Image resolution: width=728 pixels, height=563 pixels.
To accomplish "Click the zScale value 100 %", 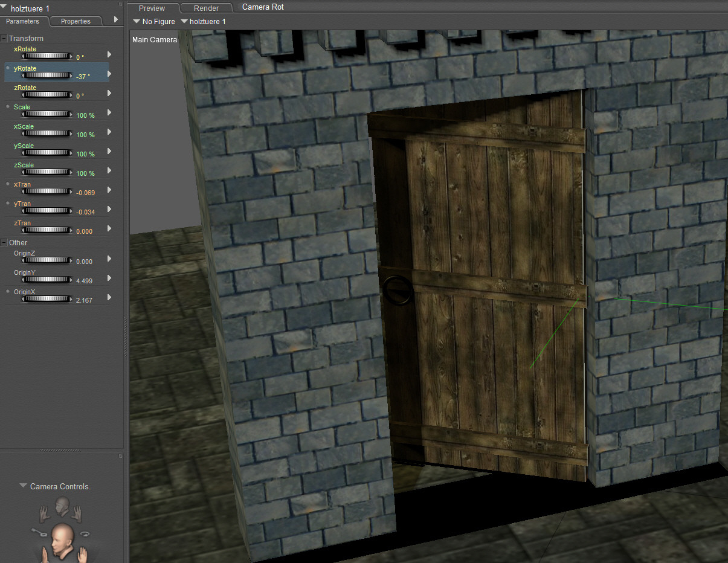I will coord(86,173).
